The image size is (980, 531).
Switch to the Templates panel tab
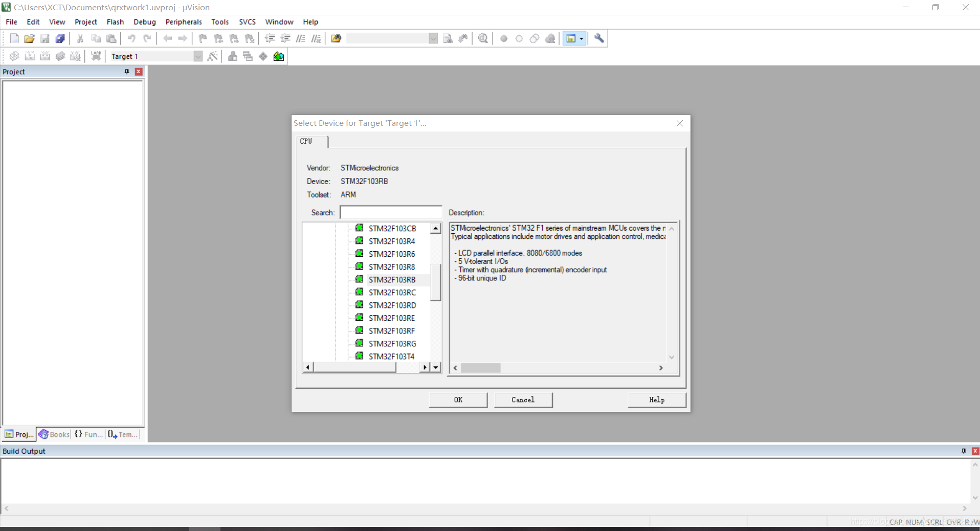tap(123, 434)
